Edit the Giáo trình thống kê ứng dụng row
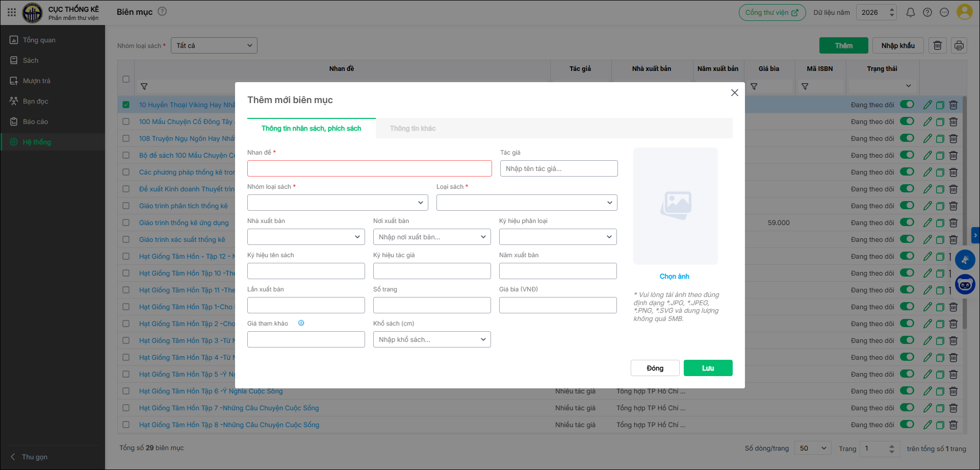This screenshot has height=470, width=980. tap(927, 222)
